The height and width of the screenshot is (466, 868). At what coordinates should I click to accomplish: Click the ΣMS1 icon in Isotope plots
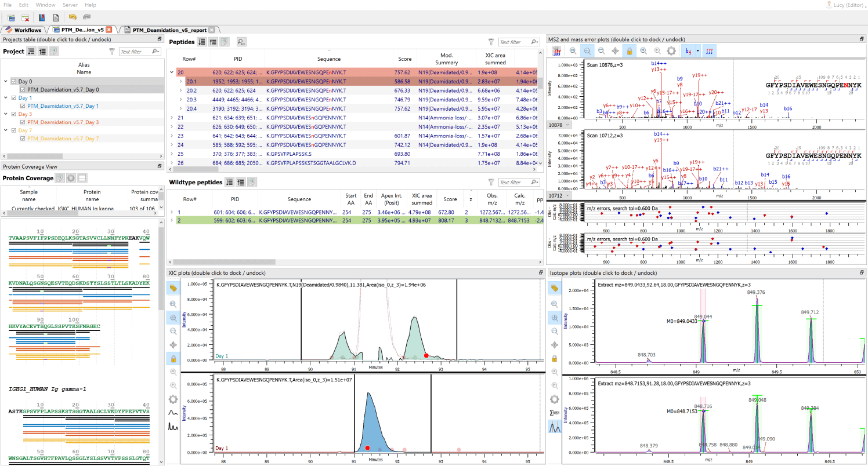click(x=554, y=413)
